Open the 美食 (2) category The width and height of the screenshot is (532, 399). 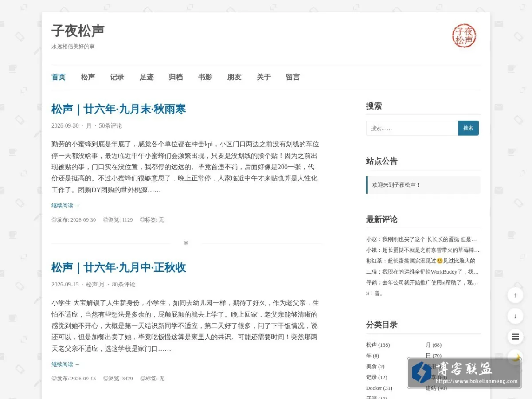click(x=375, y=367)
